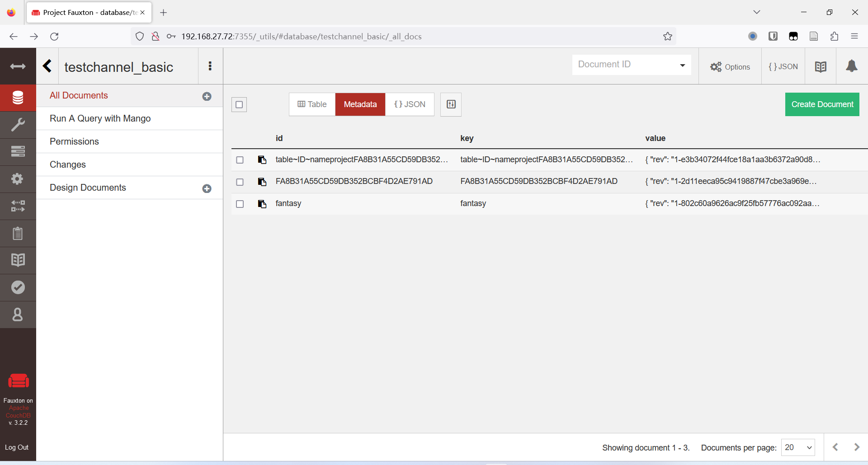Image resolution: width=868 pixels, height=465 pixels.
Task: Open the News clipboard icon in the sidebar
Action: (18, 233)
